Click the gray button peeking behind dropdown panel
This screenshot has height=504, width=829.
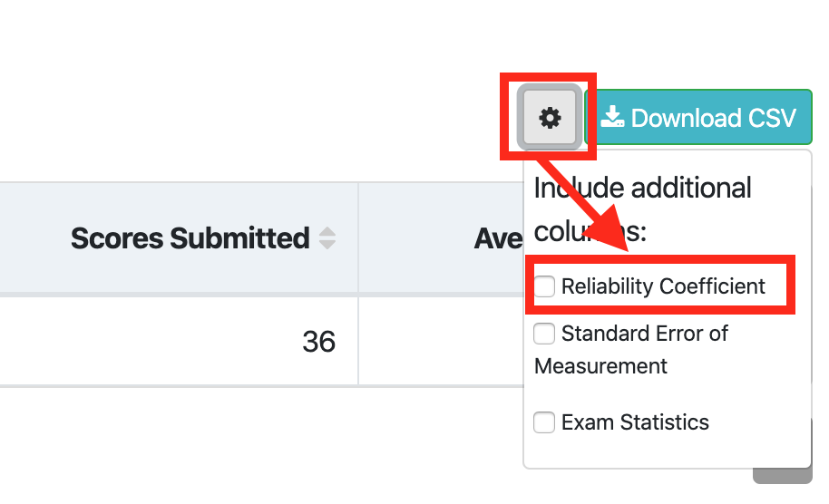pos(783,476)
